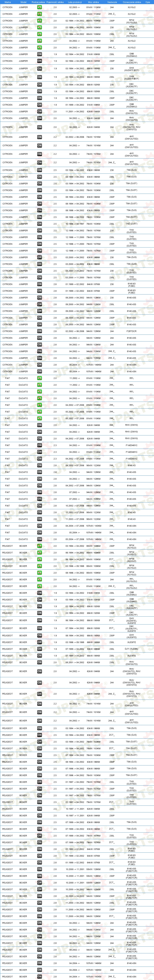Click D9B (XUD9A/U) in Citroen 230L row

tap(132, 55)
